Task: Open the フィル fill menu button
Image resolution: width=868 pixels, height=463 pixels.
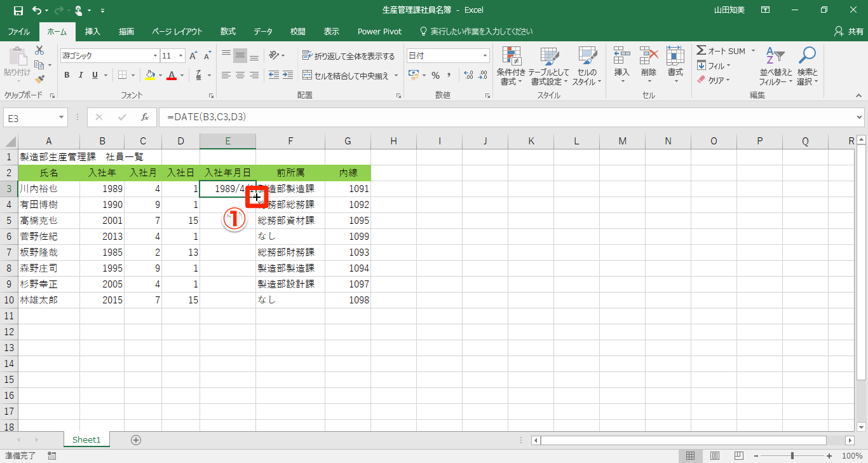Action: coord(714,66)
